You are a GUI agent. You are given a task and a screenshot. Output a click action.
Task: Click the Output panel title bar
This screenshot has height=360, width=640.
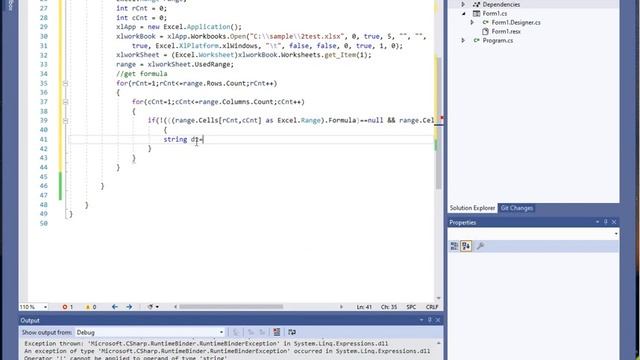(231, 320)
